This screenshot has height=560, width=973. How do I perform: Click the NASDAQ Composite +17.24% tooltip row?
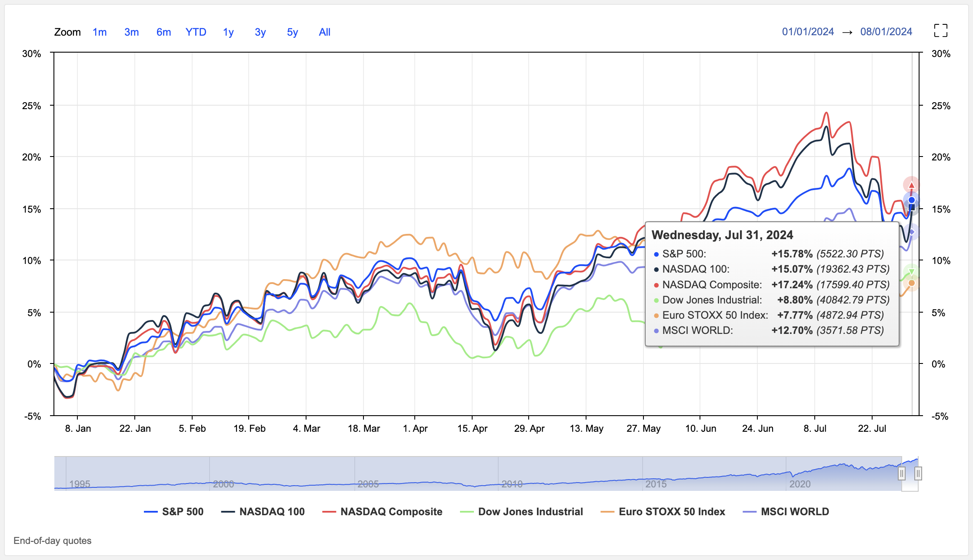(x=772, y=285)
